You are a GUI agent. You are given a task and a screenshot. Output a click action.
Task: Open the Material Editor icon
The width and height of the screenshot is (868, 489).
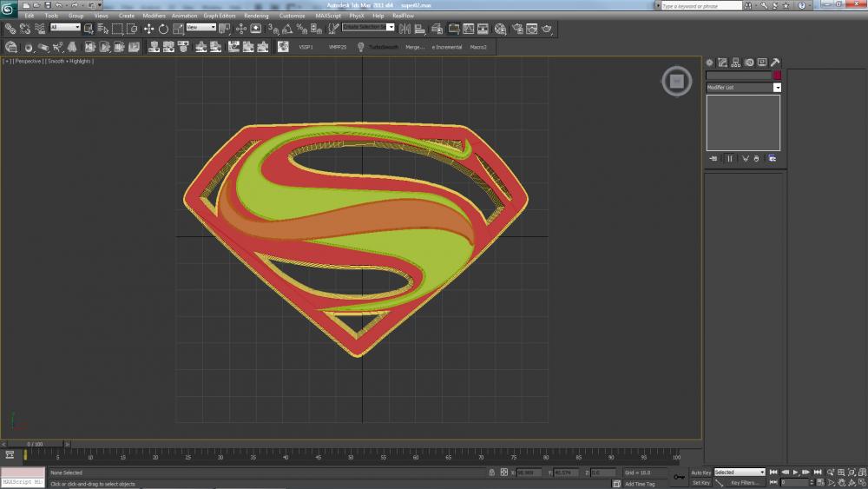click(x=501, y=29)
